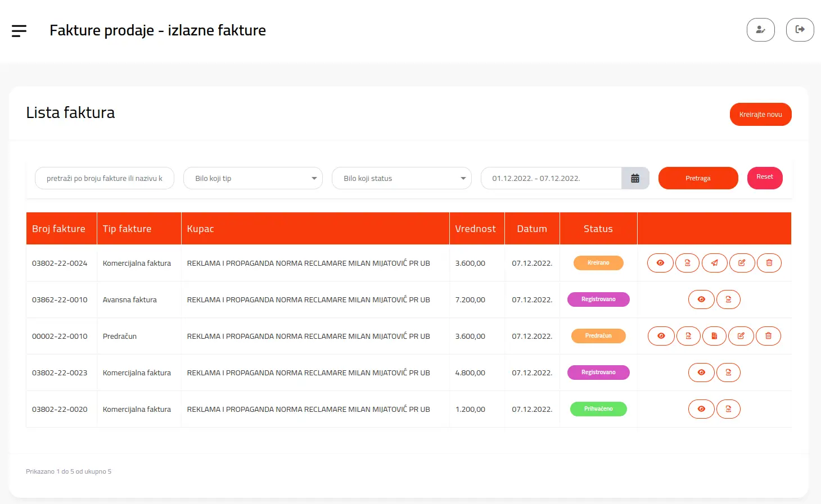Click Registrovano badge for invoice 03862-22-0010

coord(598,299)
